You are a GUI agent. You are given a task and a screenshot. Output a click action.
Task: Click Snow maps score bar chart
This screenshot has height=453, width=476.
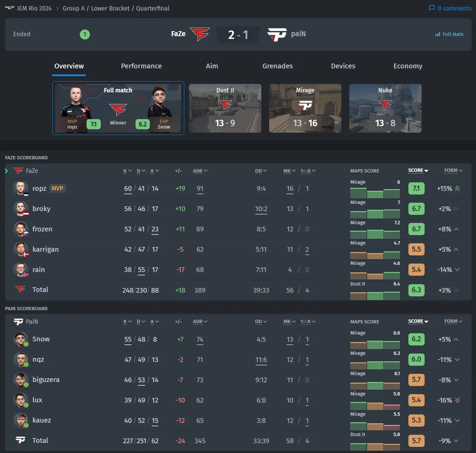[x=375, y=344]
